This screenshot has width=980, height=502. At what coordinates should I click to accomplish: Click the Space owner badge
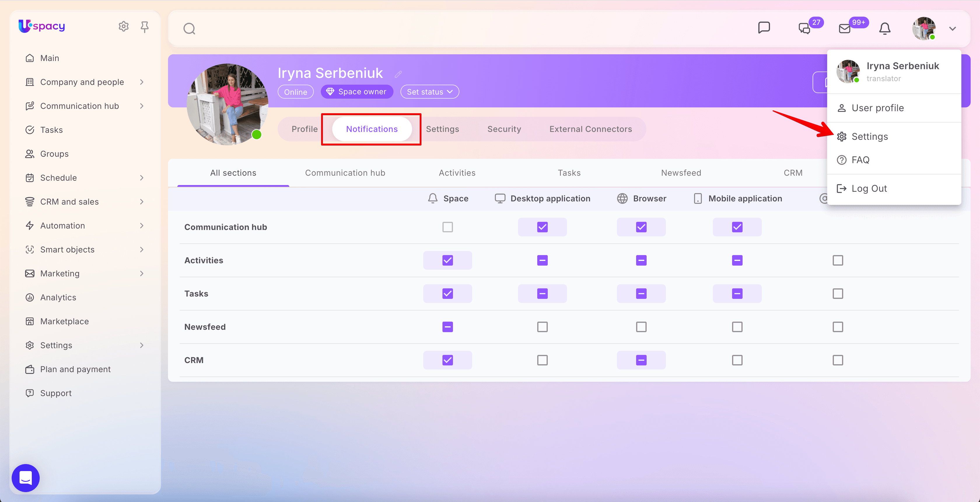[x=357, y=92]
